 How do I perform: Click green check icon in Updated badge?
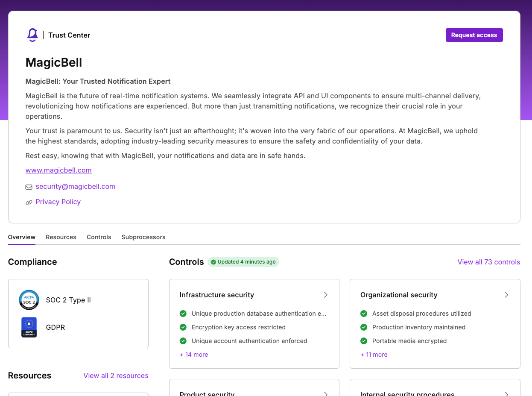click(213, 262)
